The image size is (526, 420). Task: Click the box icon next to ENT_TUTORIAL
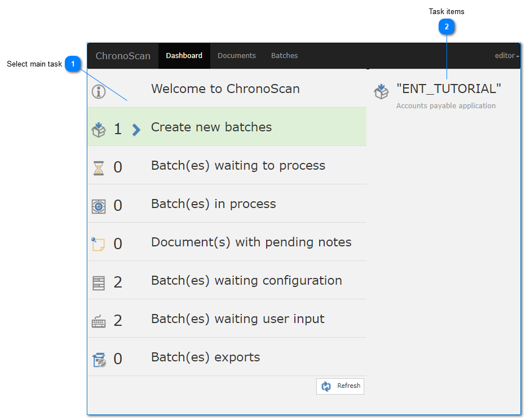382,91
